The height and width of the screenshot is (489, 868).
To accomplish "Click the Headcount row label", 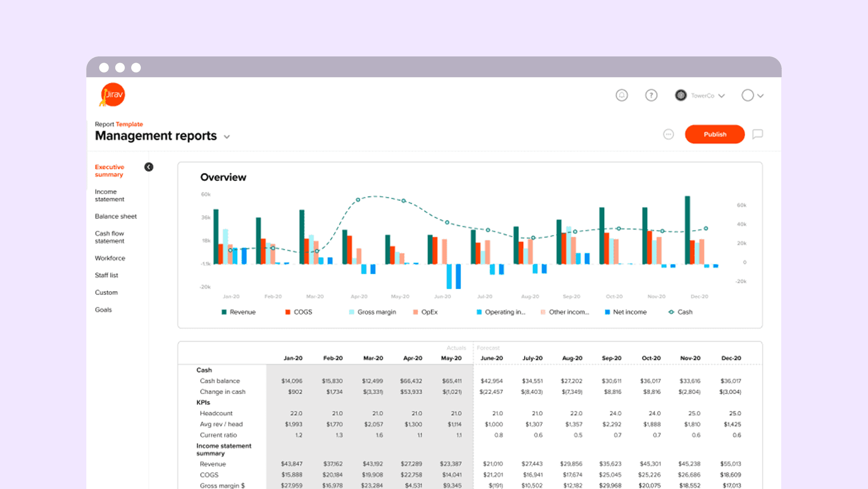I will [216, 413].
